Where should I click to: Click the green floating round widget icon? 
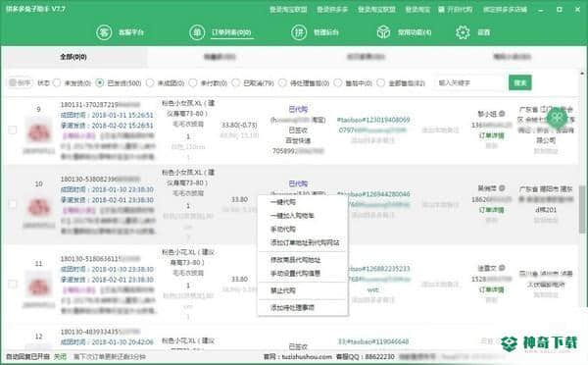pos(557,118)
